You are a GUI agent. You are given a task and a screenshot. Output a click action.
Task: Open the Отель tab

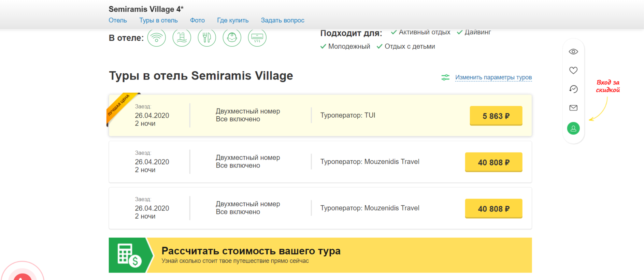tap(118, 20)
